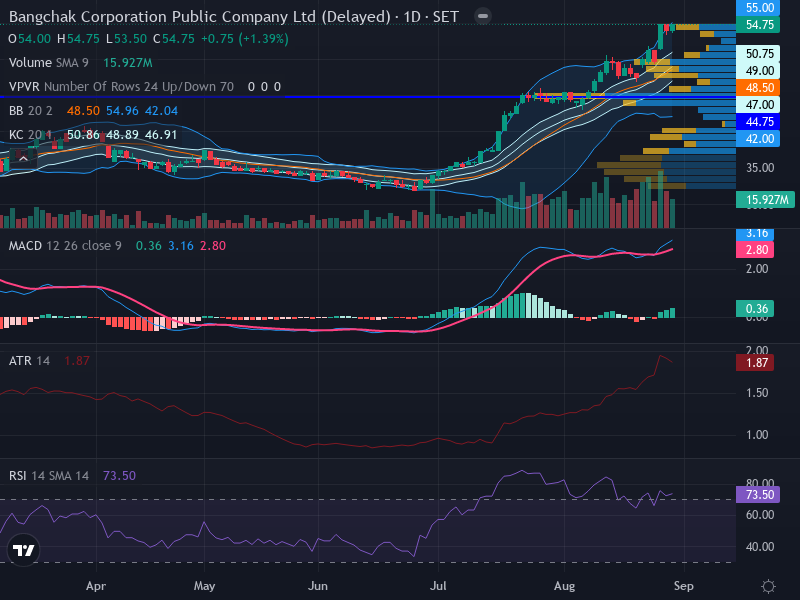Click the blue 44.75 price line label
The width and height of the screenshot is (800, 600).
click(758, 121)
